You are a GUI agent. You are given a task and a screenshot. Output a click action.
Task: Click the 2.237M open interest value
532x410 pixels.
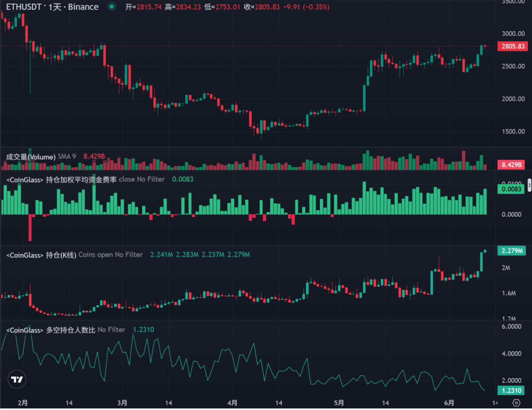[x=213, y=255]
